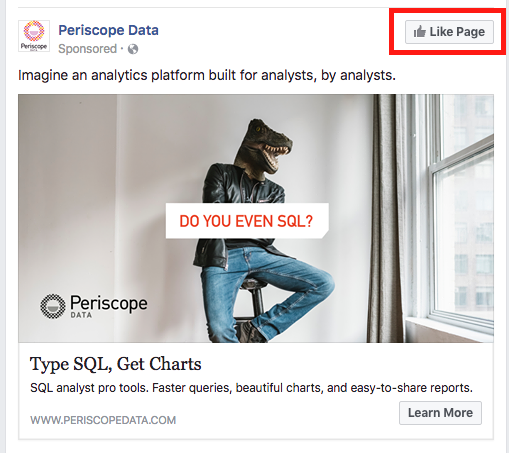Open the Periscope Data profile picture
509x453 pixels.
coord(34,36)
